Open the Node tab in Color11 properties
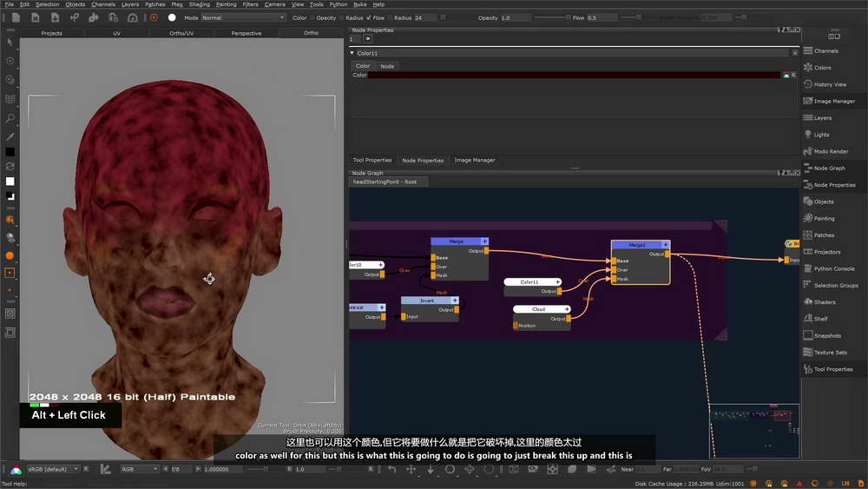Screen dimensions: 868x489 [x=387, y=66]
